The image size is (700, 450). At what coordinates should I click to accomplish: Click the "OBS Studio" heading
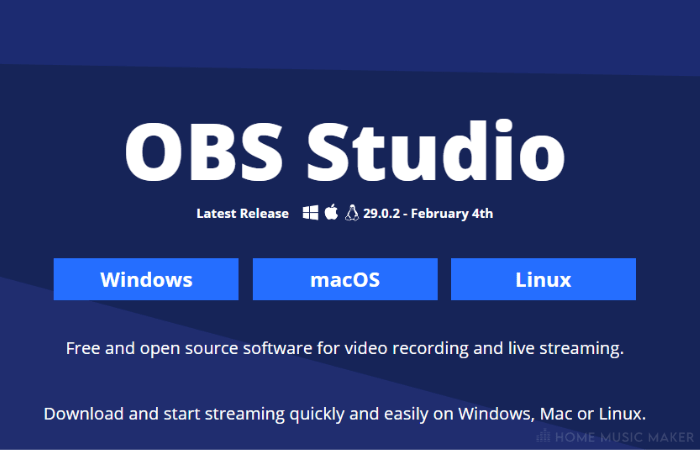tap(345, 151)
